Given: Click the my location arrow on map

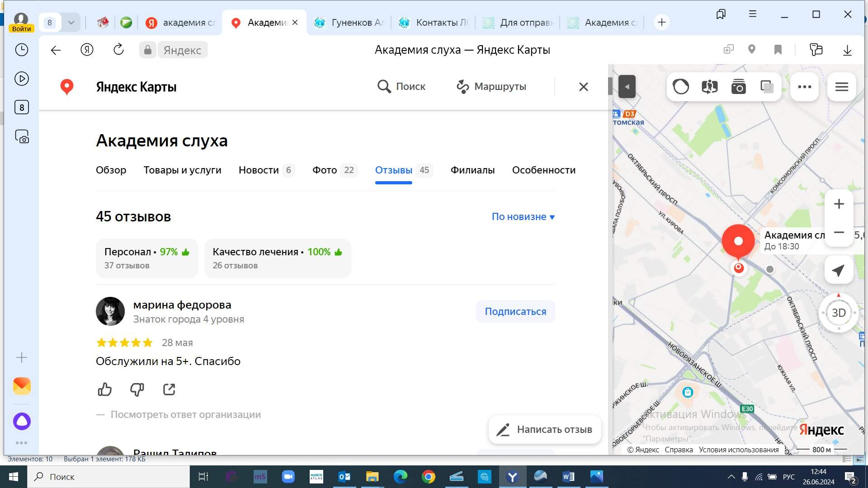Looking at the screenshot, I should coord(838,270).
